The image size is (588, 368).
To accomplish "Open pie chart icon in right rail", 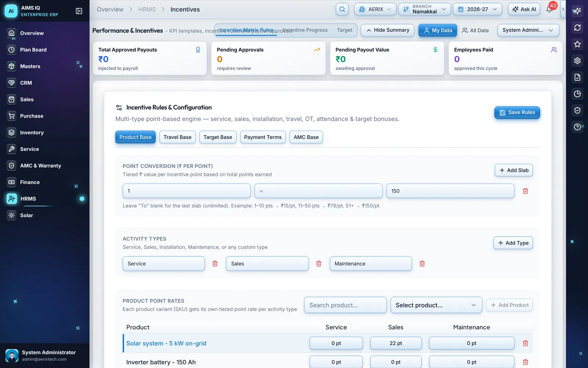I will click(x=577, y=94).
